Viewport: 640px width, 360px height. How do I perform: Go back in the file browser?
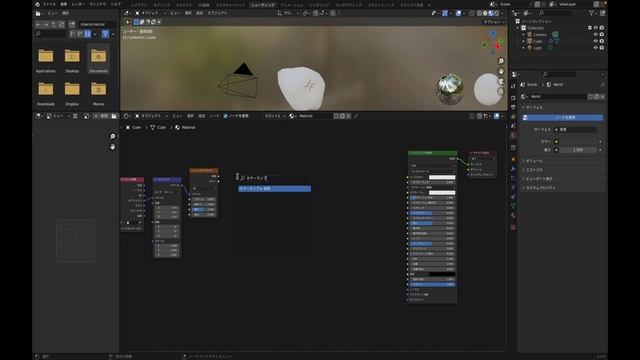(x=38, y=24)
